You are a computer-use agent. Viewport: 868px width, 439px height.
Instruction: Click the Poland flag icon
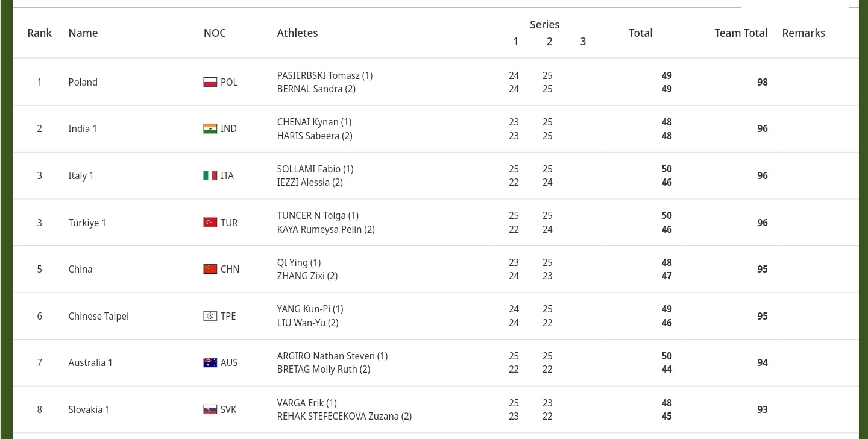[x=210, y=82]
